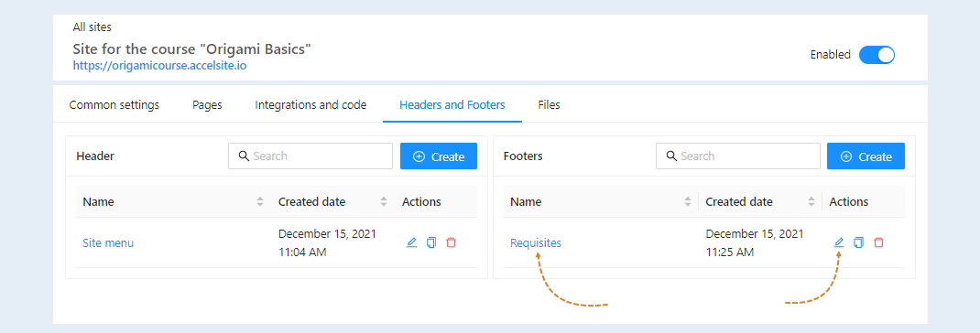The image size is (980, 333).
Task: Click the Header table Actions column heading
Action: [421, 202]
